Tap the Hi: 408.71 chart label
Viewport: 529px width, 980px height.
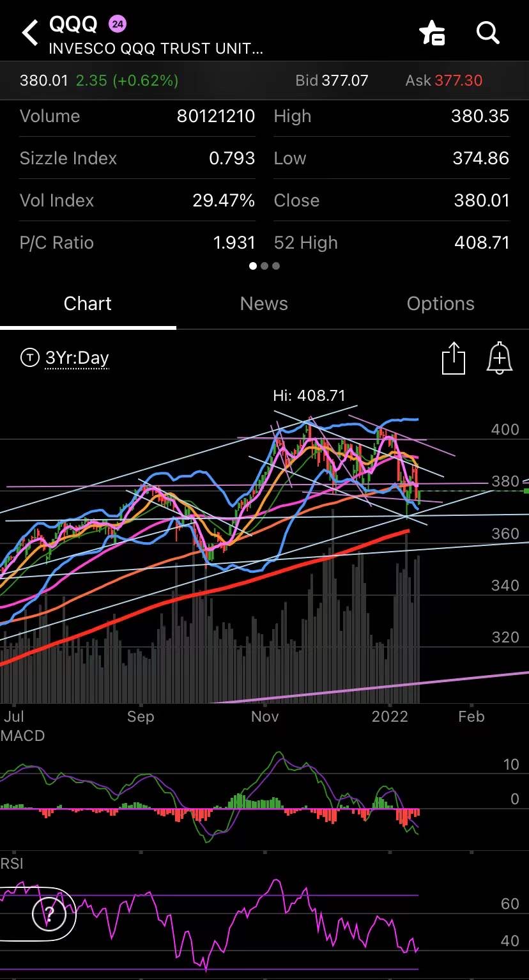[309, 396]
